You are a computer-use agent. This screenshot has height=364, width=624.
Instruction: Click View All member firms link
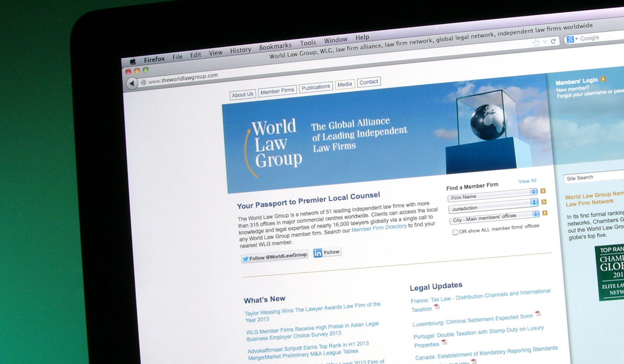[527, 181]
